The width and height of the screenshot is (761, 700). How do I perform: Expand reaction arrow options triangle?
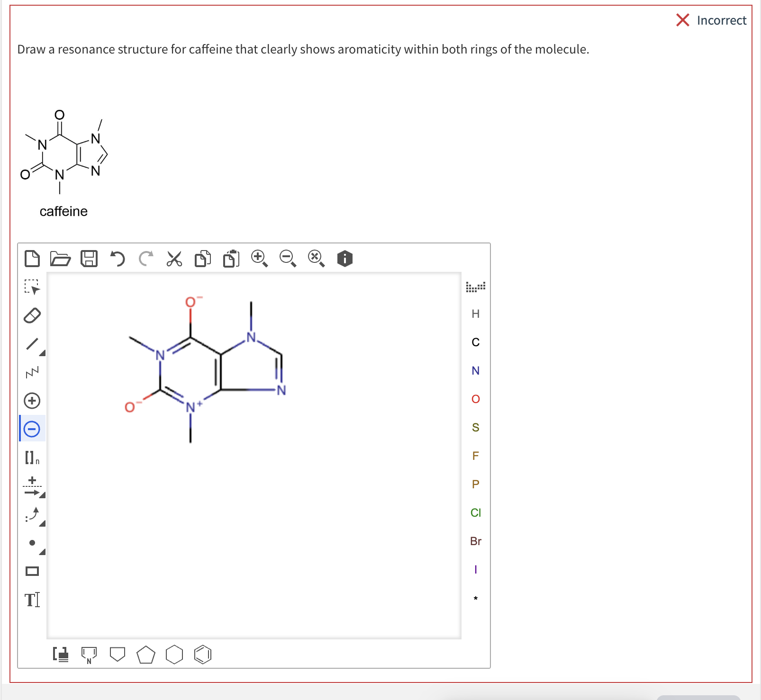[43, 495]
